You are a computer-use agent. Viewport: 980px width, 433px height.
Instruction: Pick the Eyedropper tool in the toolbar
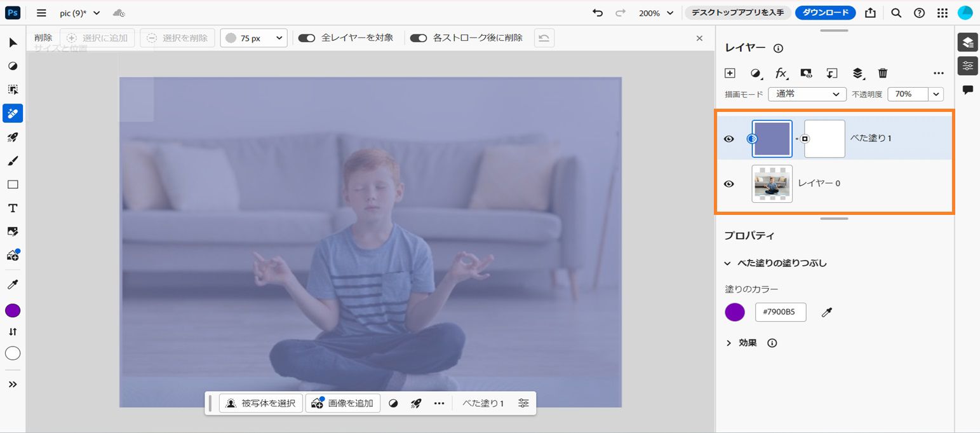pos(13,284)
